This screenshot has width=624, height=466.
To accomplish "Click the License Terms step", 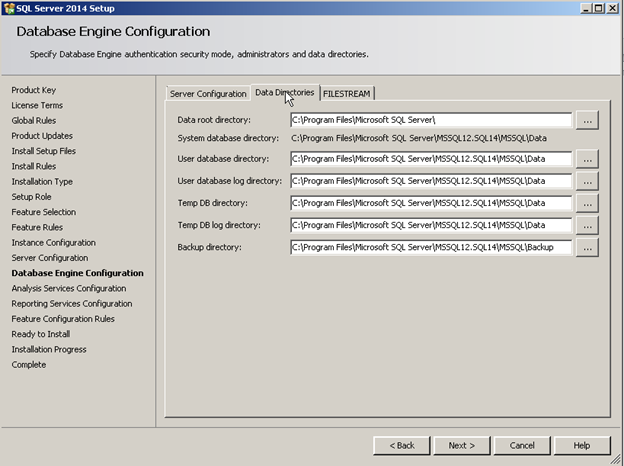I will click(x=37, y=105).
